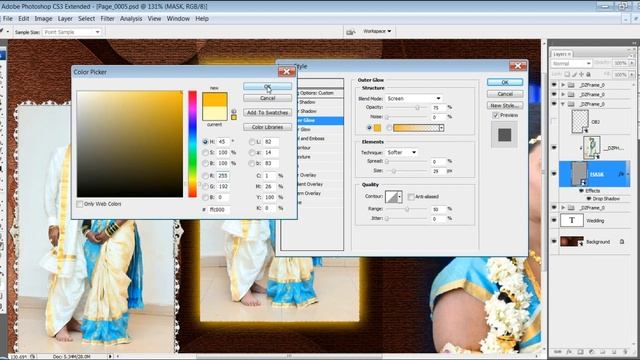The image size is (640, 360).
Task: Select the Layers panel tab
Action: click(x=562, y=54)
